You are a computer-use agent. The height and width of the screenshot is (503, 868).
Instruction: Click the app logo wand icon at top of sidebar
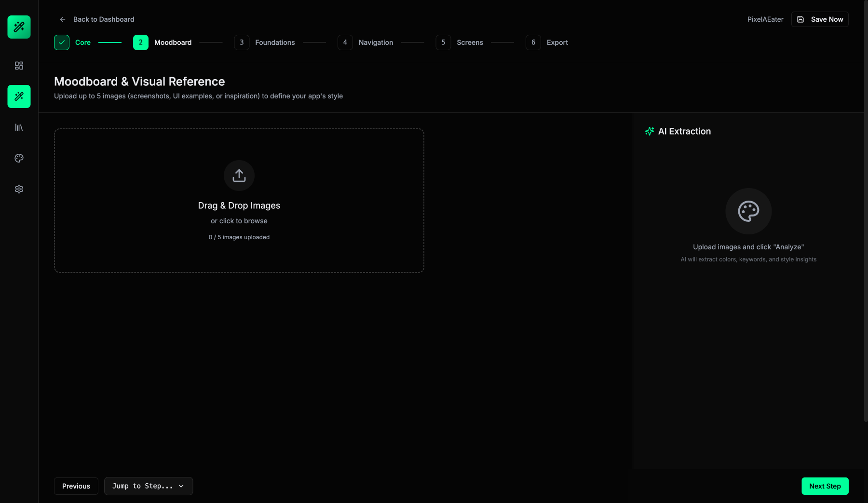(x=19, y=27)
